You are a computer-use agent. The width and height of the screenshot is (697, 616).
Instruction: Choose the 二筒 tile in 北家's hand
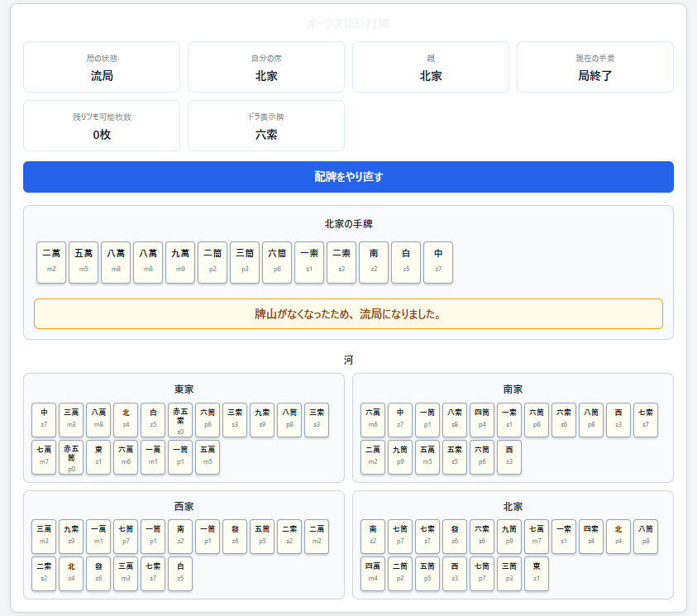point(212,262)
